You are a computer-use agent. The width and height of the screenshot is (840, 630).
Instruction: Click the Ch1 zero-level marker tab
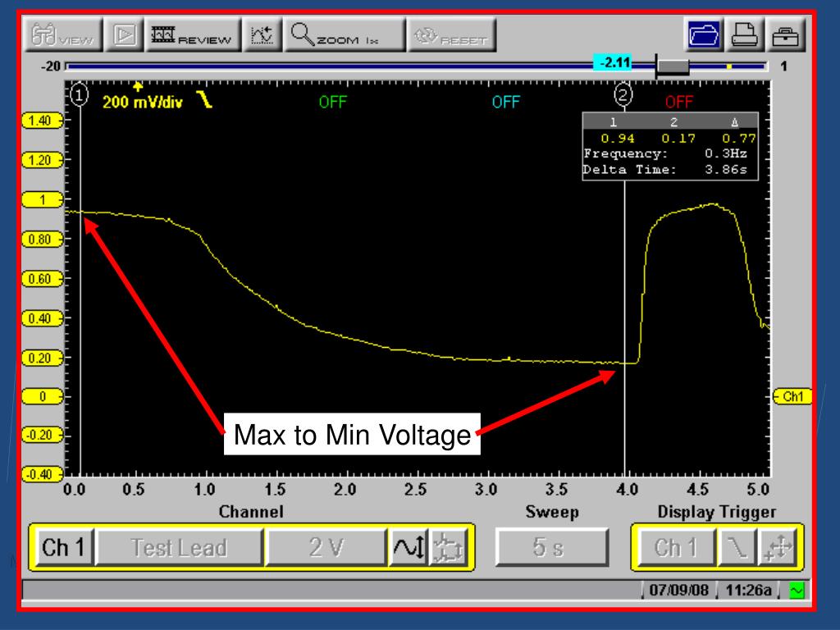point(792,396)
